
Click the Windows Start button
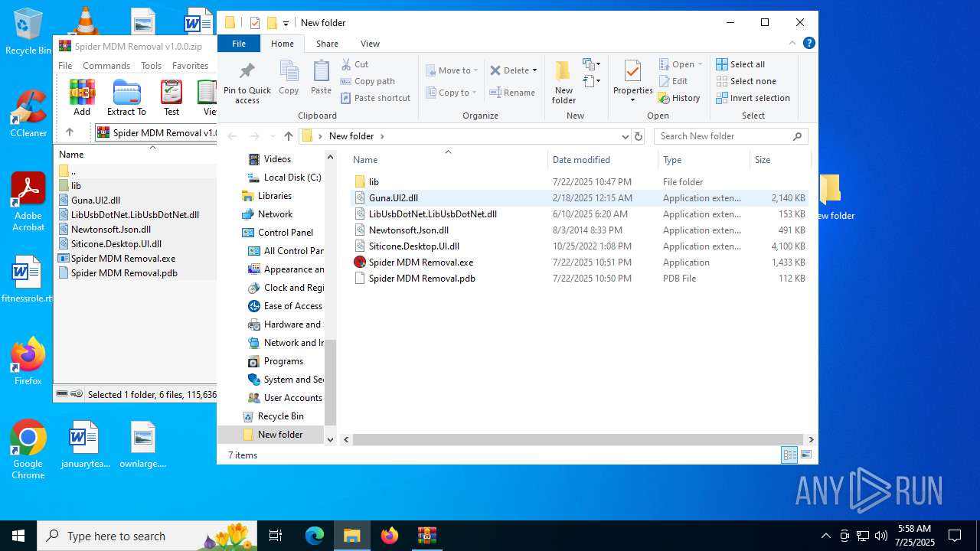click(x=18, y=536)
